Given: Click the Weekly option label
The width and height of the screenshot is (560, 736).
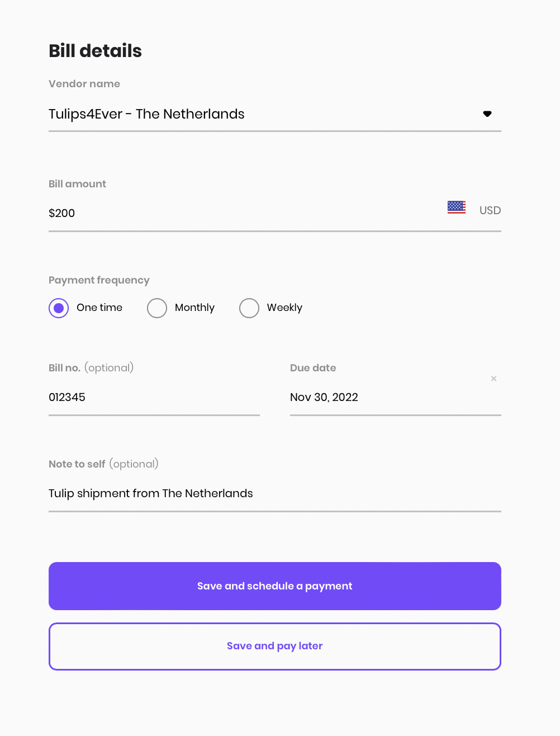Looking at the screenshot, I should tap(284, 308).
